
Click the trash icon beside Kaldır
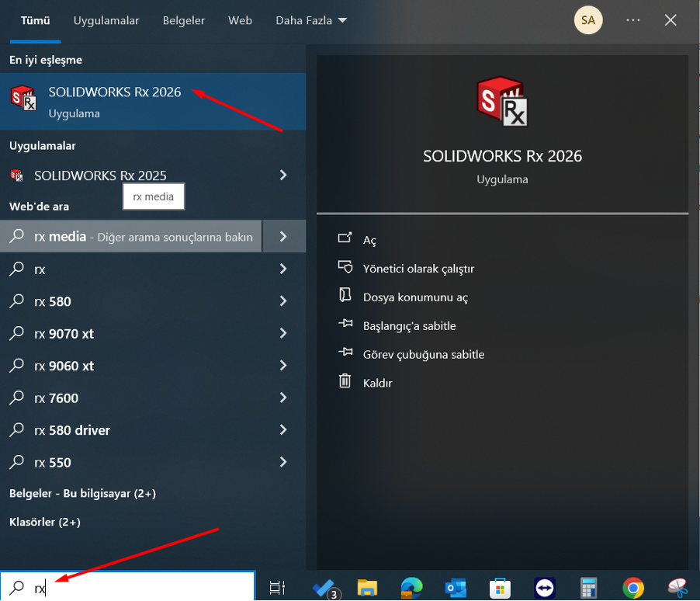345,380
